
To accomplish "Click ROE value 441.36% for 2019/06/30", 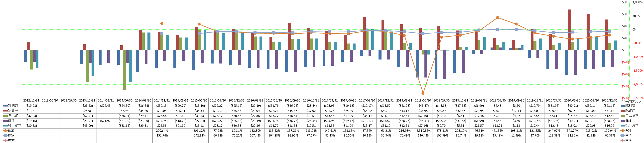I will click(x=498, y=130).
